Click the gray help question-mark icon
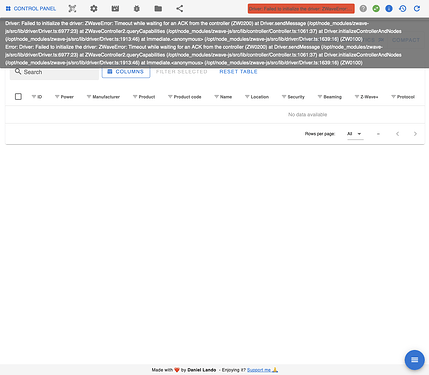 point(363,9)
